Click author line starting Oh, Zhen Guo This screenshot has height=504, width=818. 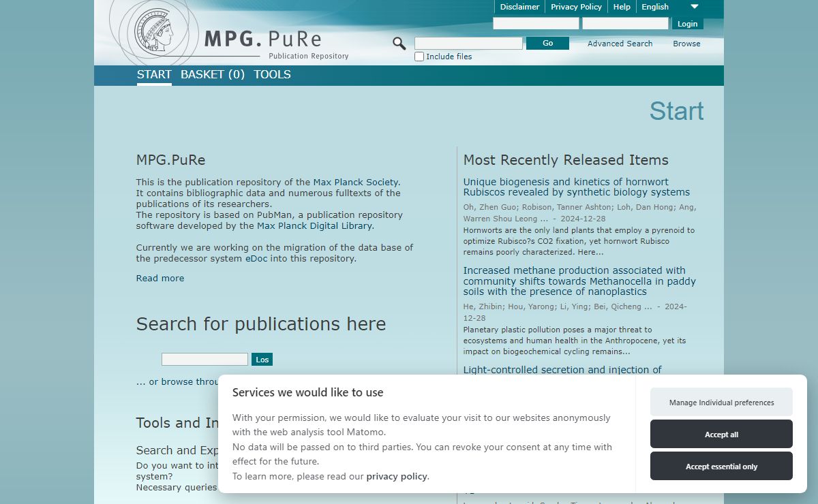(x=579, y=212)
